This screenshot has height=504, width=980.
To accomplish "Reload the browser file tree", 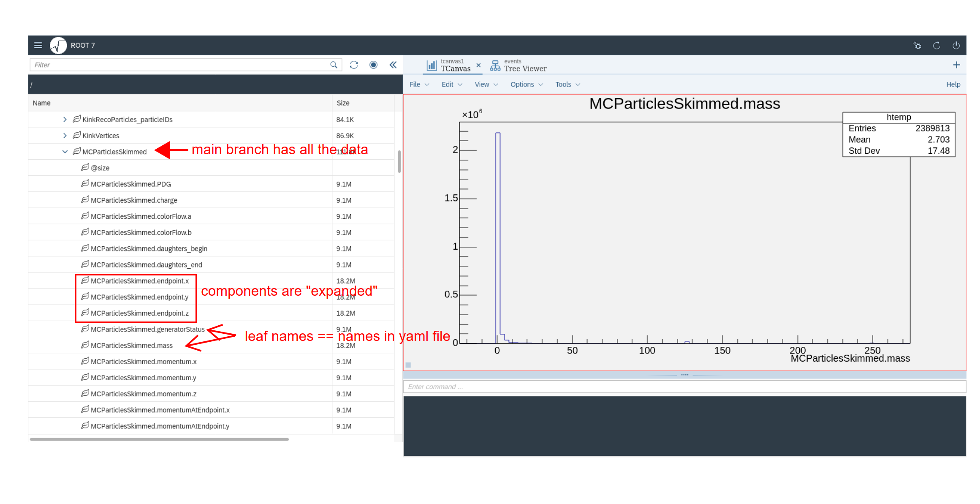I will pos(354,65).
